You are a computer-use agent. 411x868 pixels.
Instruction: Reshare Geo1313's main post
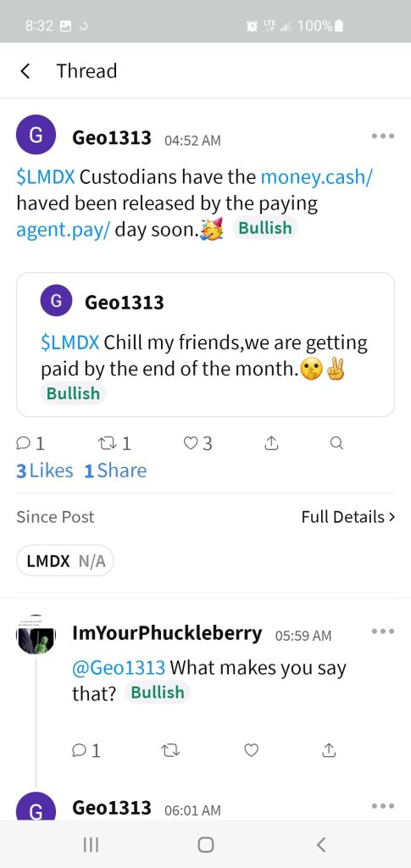[x=114, y=443]
